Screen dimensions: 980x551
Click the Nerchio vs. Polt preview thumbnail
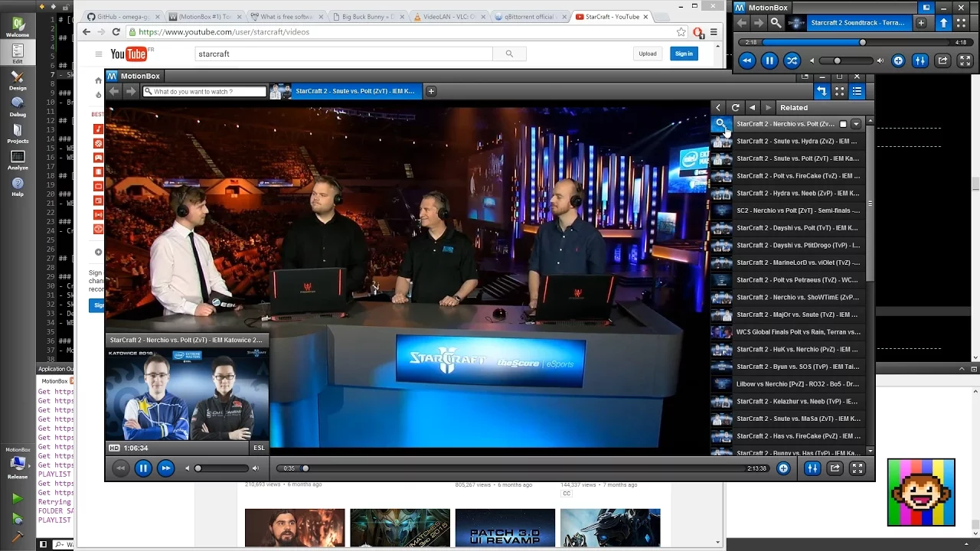pyautogui.click(x=188, y=393)
